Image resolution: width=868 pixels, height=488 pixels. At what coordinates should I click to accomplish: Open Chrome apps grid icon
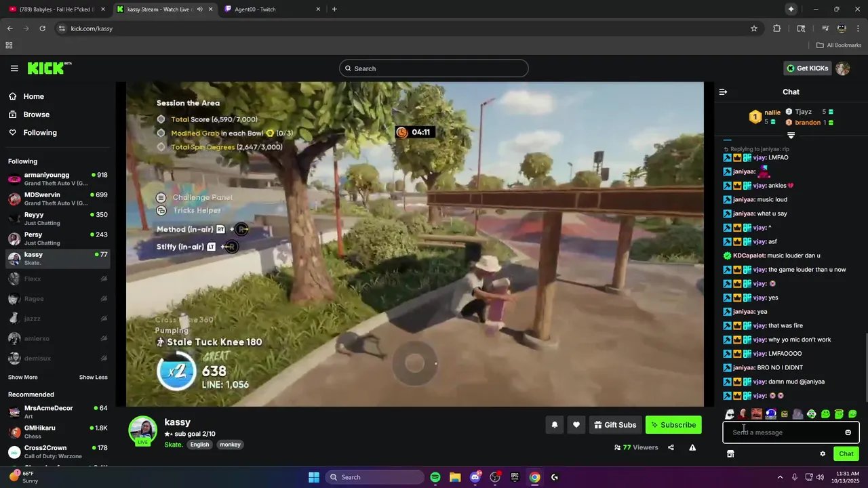9,45
